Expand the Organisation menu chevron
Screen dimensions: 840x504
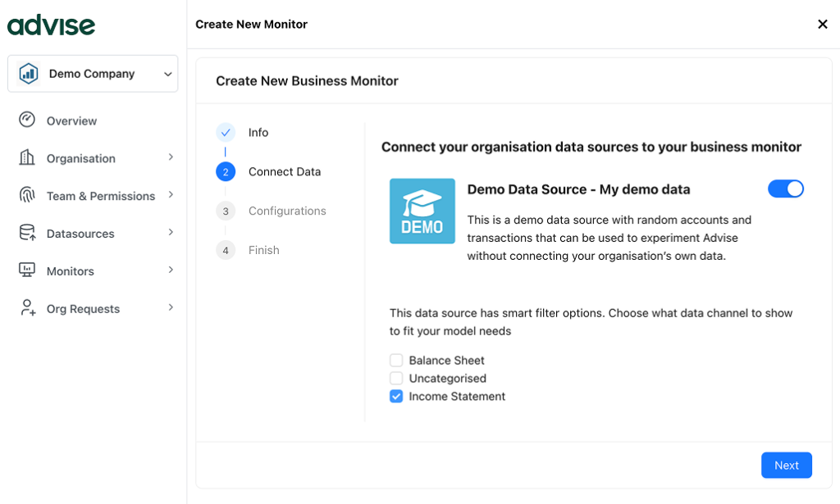click(171, 157)
